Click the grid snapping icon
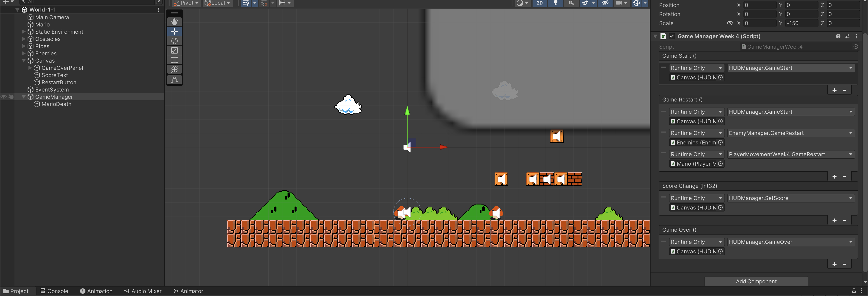 click(246, 3)
